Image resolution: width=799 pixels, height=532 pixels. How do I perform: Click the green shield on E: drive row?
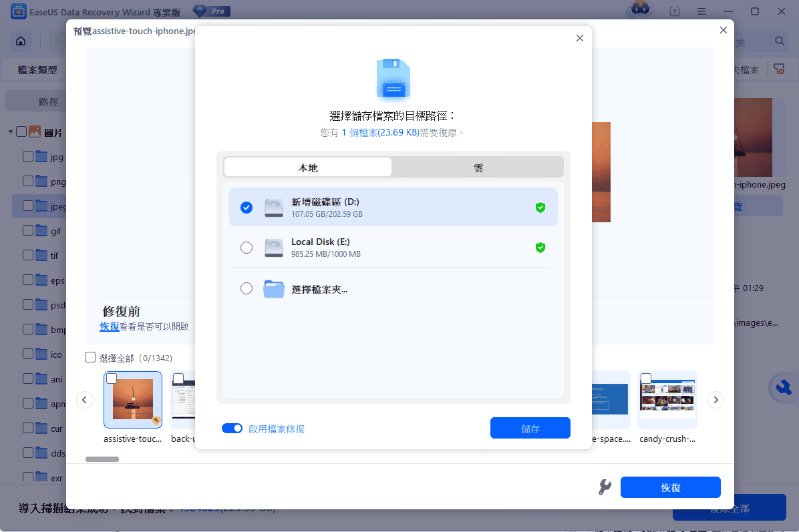(540, 248)
